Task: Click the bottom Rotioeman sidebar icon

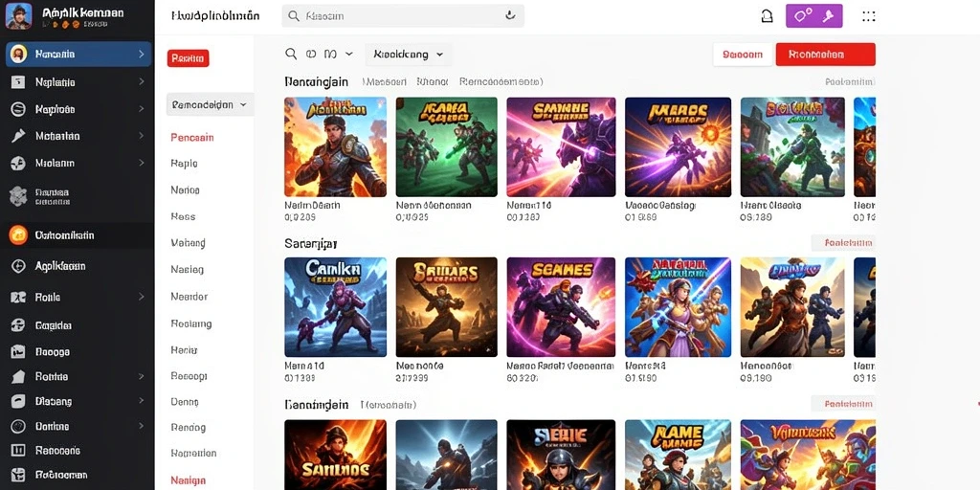Action: [18, 475]
